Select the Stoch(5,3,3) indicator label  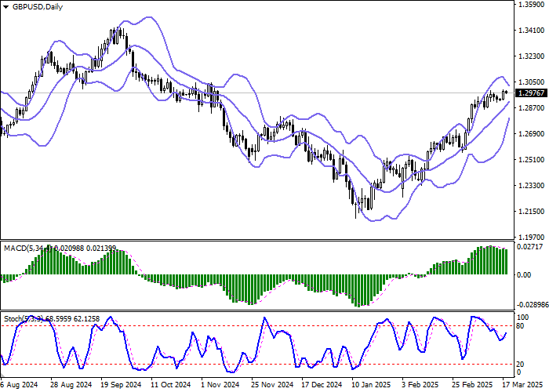coord(24,319)
